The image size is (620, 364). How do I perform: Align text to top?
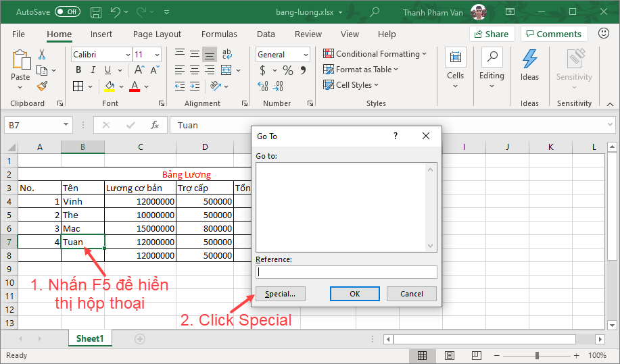180,54
